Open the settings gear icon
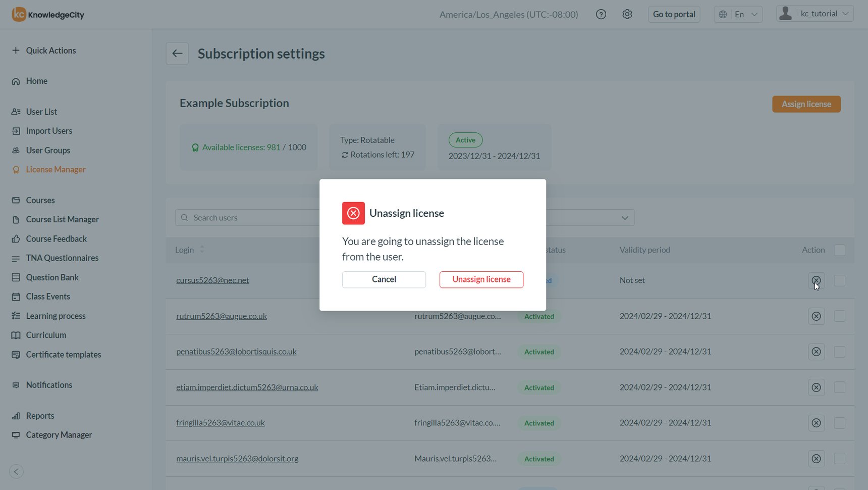Screen dimensions: 868x490 tap(627, 14)
